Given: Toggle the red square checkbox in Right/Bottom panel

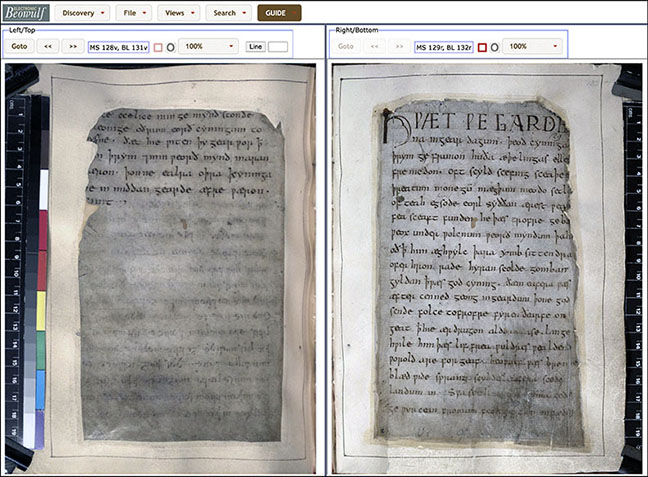Looking at the screenshot, I should (482, 48).
